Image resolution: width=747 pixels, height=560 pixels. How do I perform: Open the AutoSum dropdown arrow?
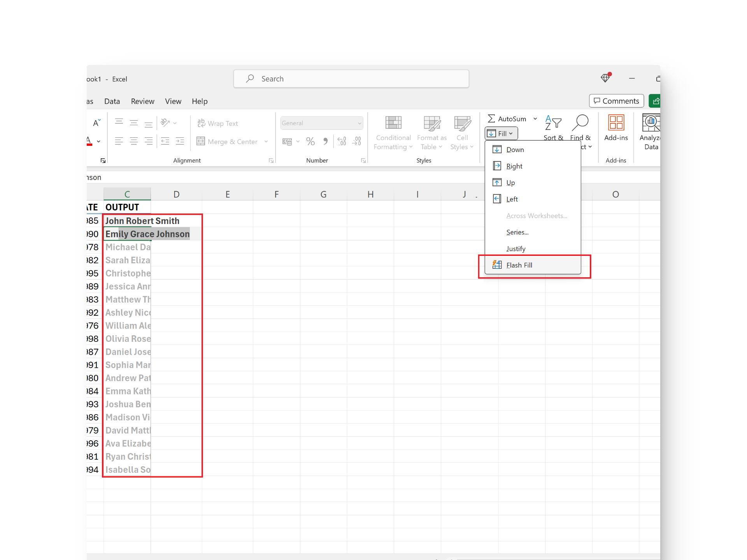(x=535, y=119)
